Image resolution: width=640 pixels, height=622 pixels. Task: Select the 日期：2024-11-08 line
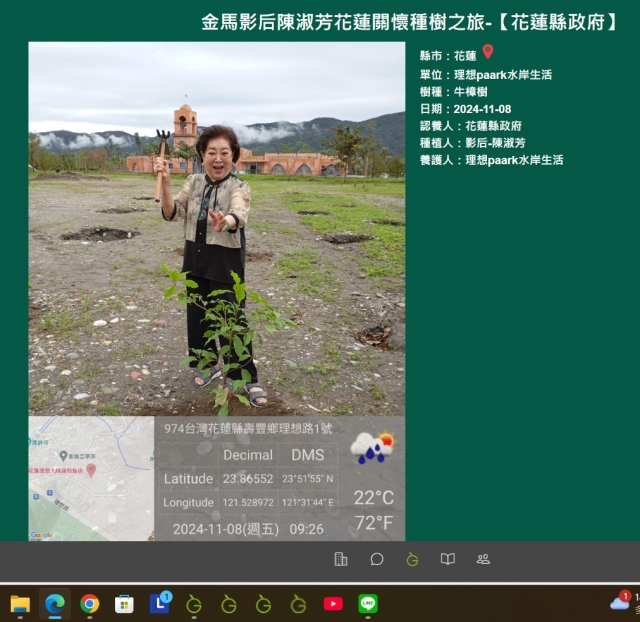click(x=465, y=109)
